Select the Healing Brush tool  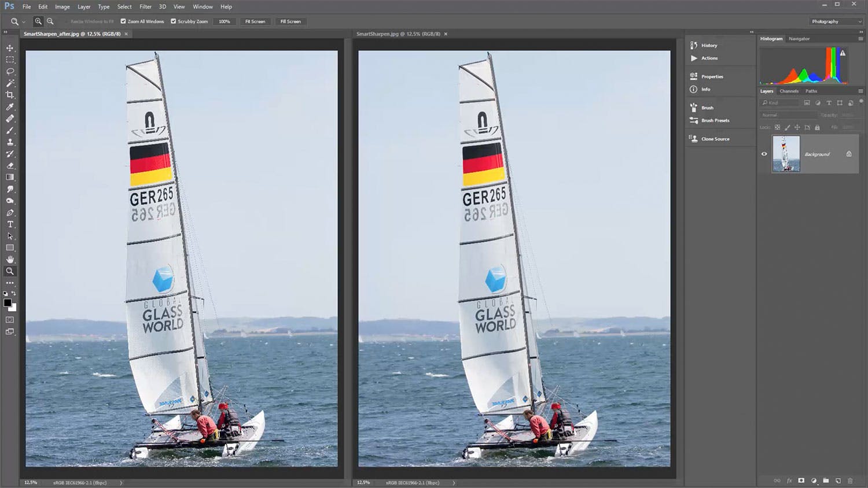click(10, 119)
